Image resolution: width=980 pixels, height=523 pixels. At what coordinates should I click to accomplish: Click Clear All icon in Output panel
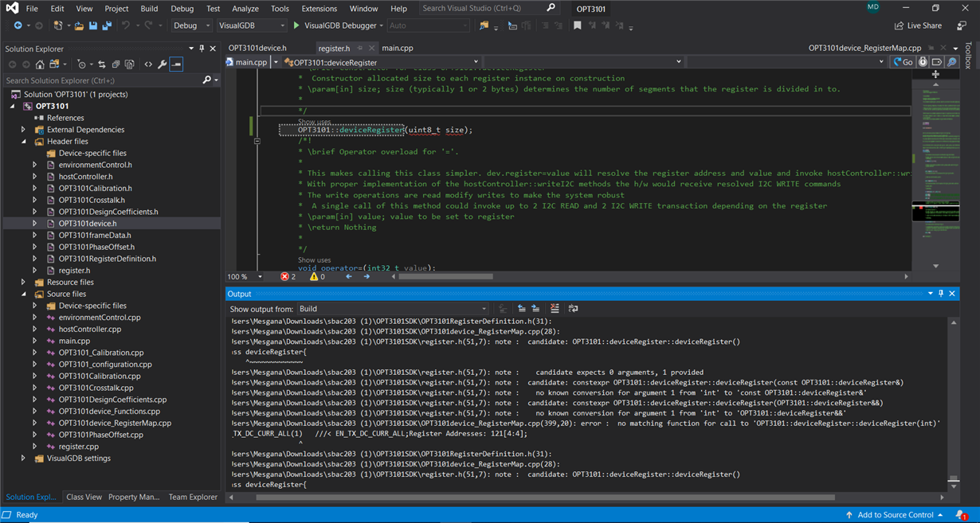[x=555, y=309]
